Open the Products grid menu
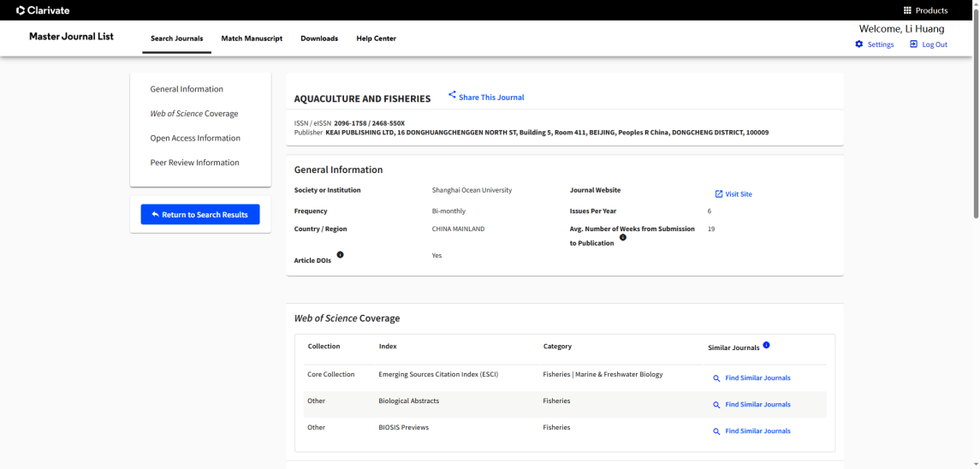The image size is (980, 469). [x=907, y=10]
